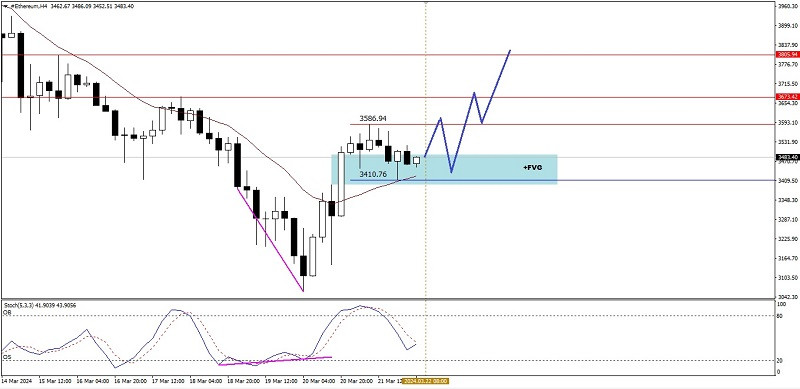Image resolution: width=800 pixels, height=389 pixels.
Task: Click the 3164.70 price axis value
Action: 788,258
